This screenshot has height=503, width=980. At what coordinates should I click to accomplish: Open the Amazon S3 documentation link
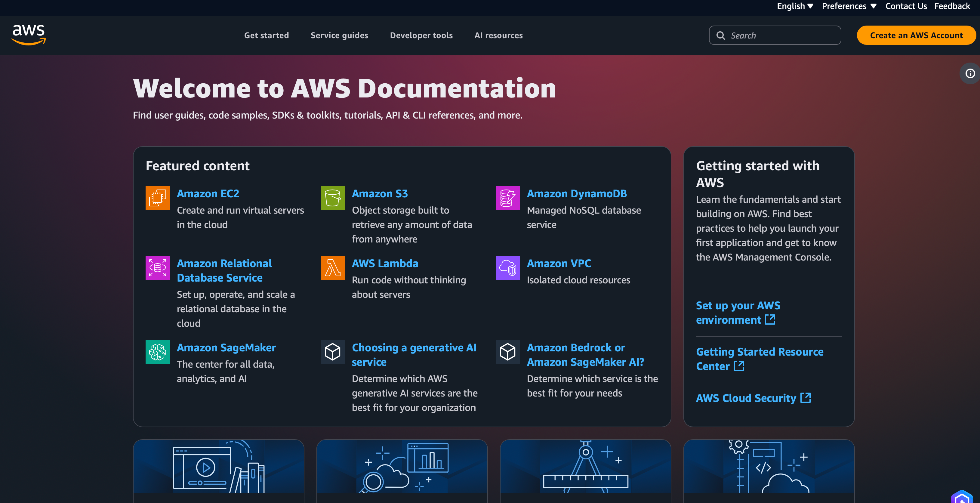(380, 194)
